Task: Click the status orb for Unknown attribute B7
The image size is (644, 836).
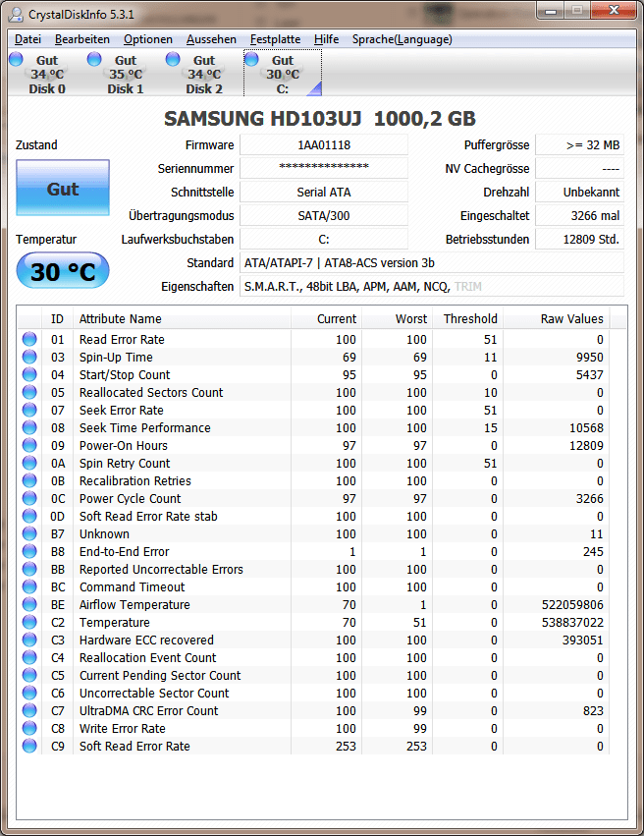Action: (29, 533)
